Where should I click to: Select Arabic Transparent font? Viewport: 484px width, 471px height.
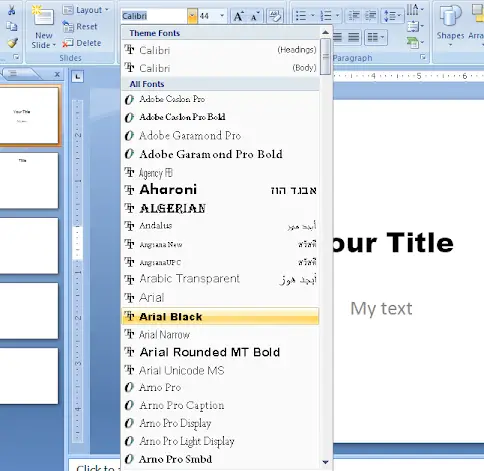[x=220, y=279]
